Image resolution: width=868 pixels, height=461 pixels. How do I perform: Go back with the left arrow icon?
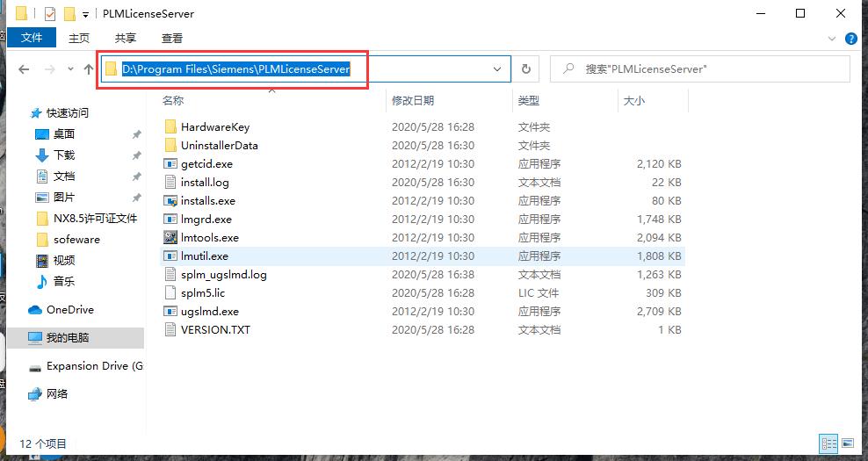point(24,69)
